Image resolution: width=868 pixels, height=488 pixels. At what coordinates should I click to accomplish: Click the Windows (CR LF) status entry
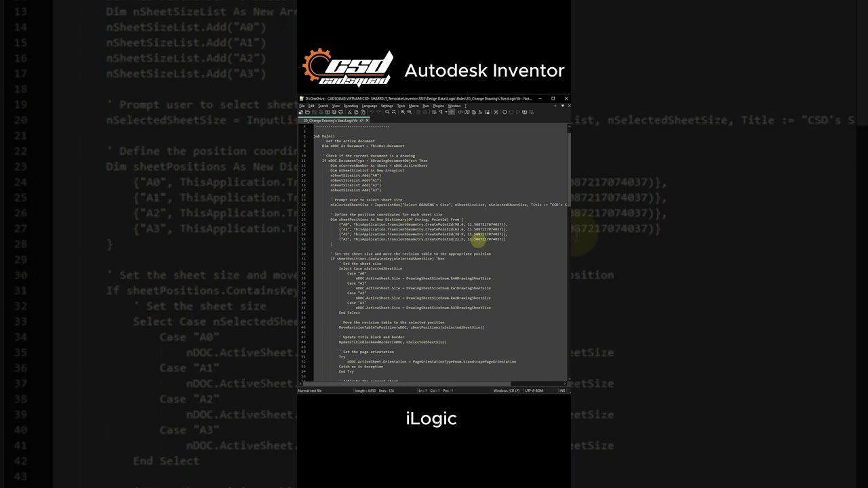pos(506,390)
